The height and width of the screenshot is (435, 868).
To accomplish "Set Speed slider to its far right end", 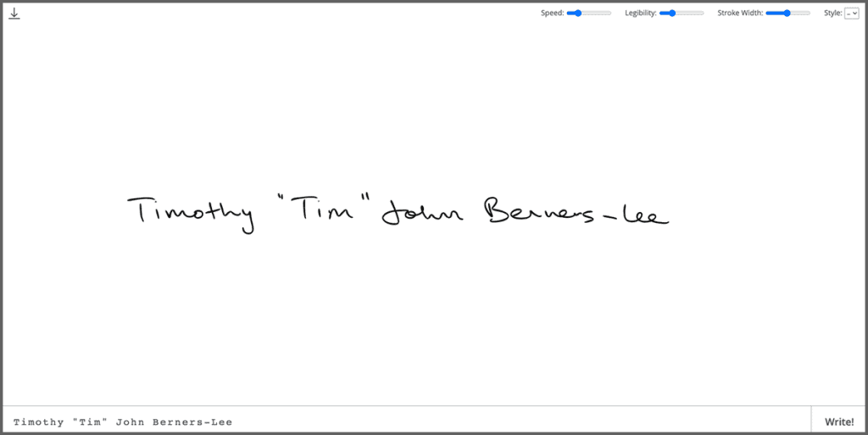I will 610,14.
